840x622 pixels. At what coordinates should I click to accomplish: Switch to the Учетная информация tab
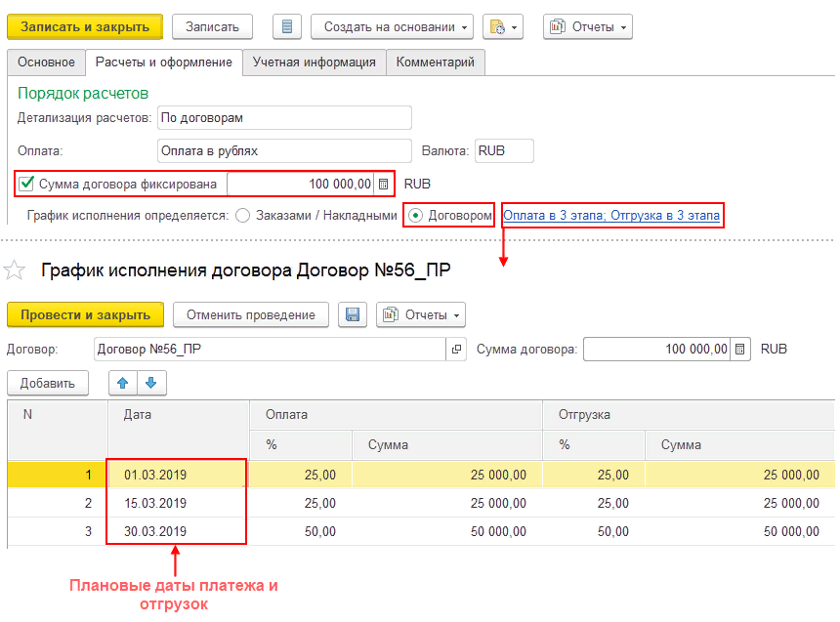pyautogui.click(x=314, y=62)
